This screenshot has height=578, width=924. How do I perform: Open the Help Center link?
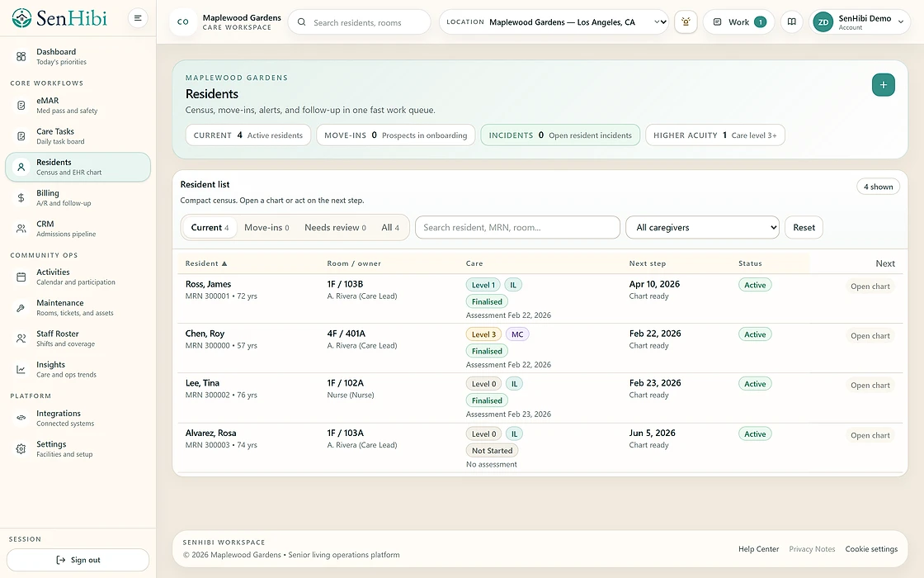[x=758, y=549]
